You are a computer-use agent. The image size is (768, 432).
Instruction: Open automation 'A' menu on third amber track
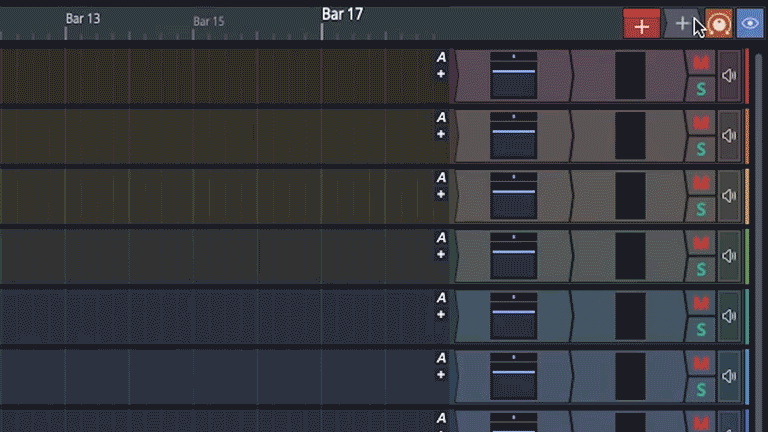click(441, 177)
